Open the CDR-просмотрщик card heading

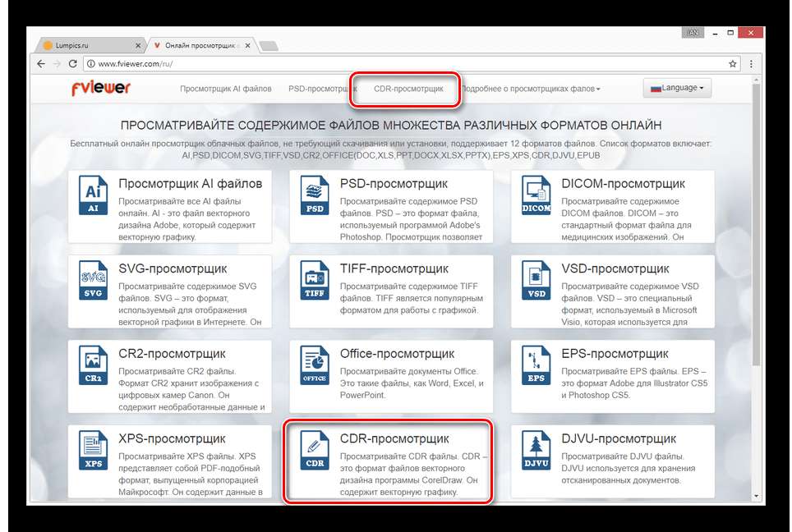point(394,438)
